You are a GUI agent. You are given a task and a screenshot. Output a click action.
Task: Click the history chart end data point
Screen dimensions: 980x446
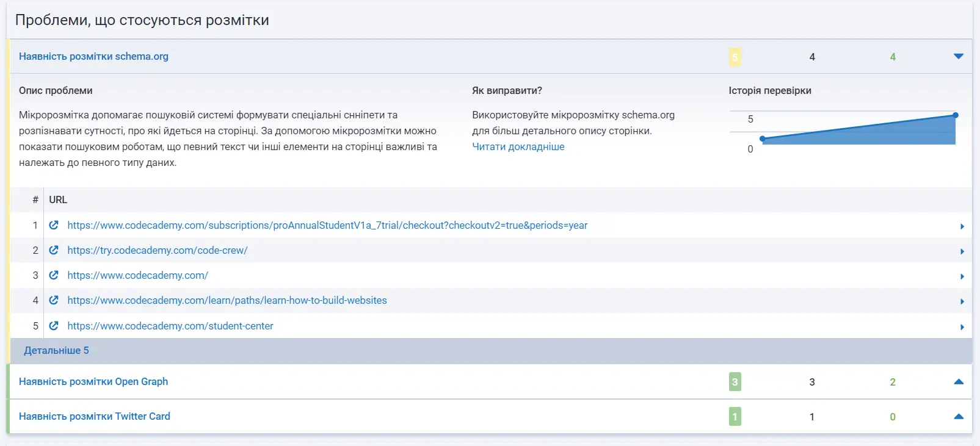[x=956, y=115]
